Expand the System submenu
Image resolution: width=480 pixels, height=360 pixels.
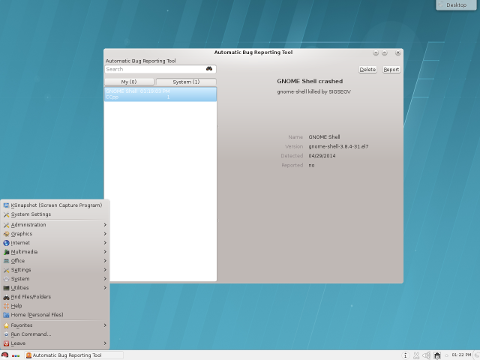point(56,279)
